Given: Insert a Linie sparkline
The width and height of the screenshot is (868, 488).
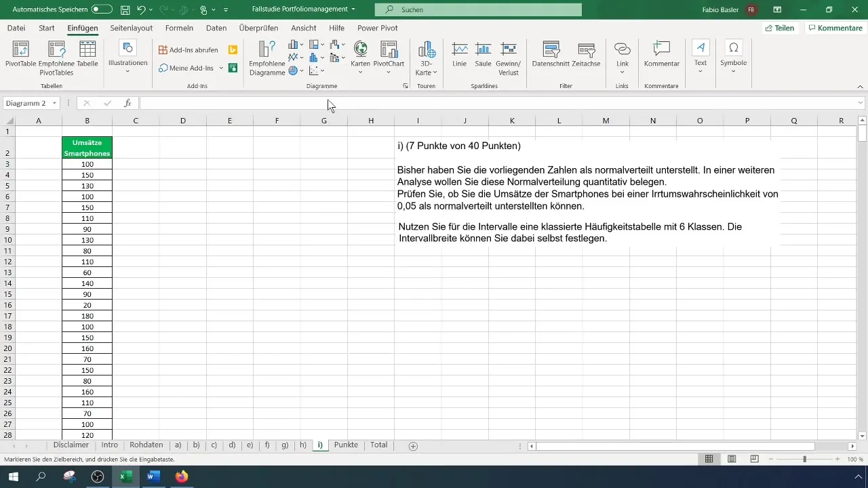Looking at the screenshot, I should [x=460, y=54].
